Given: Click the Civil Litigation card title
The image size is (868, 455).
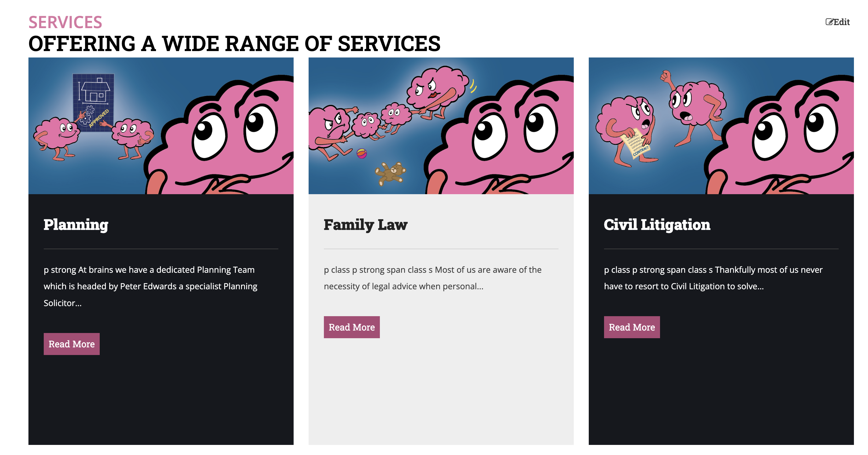Looking at the screenshot, I should click(x=657, y=225).
